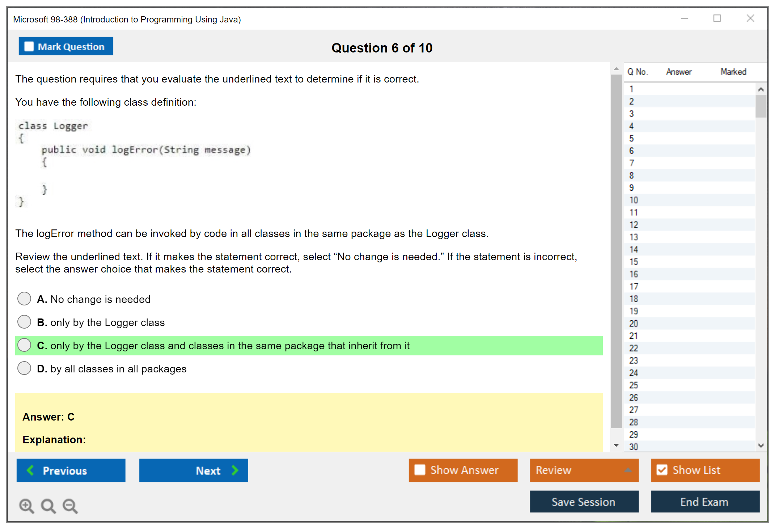
Task: Click the green right arrow on Next
Action: tap(235, 470)
